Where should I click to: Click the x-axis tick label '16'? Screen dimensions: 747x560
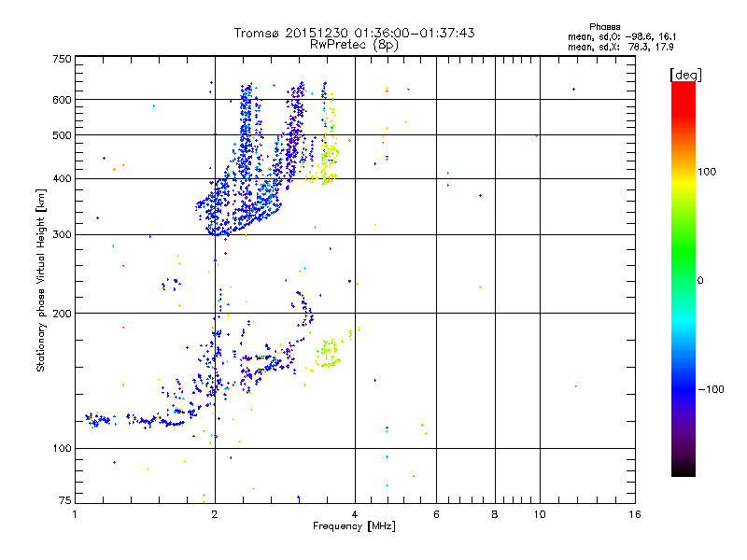point(635,514)
